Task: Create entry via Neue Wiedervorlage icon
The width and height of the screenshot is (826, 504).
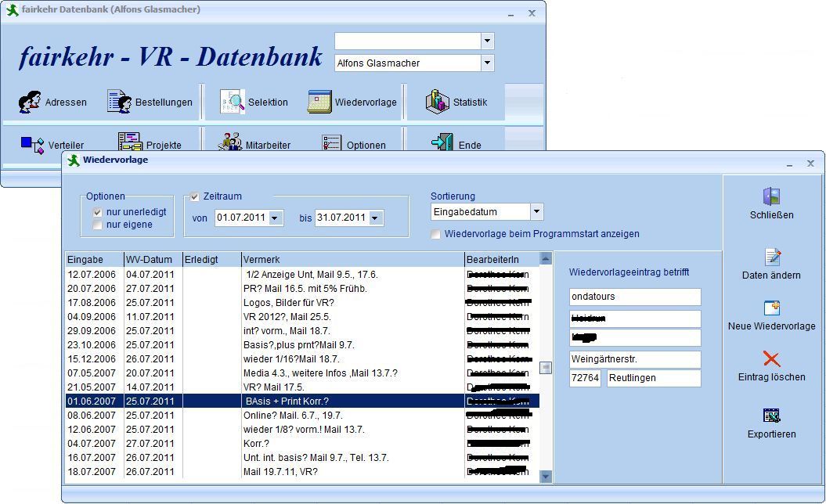Action: click(x=772, y=308)
